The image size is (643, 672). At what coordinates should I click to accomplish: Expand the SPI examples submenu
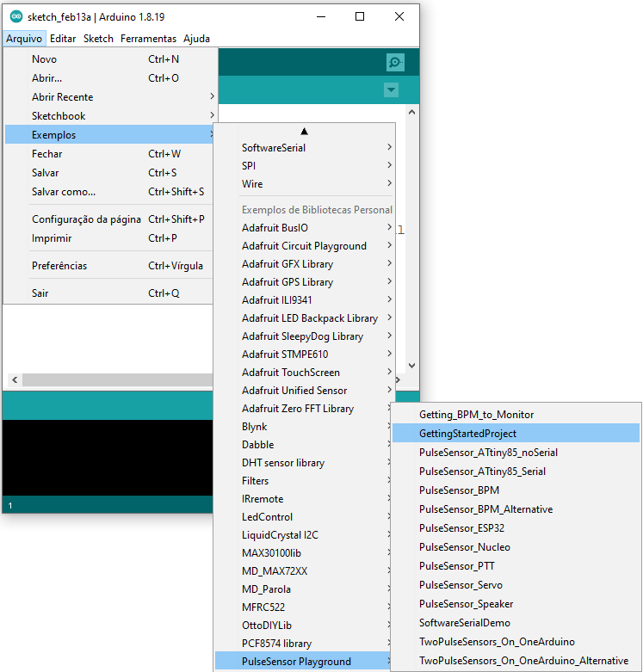305,165
